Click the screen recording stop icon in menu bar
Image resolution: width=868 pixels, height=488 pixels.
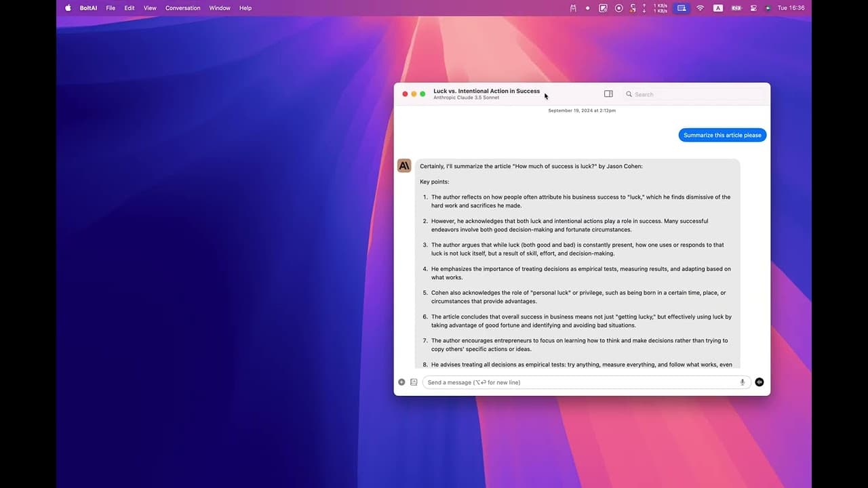pos(619,8)
